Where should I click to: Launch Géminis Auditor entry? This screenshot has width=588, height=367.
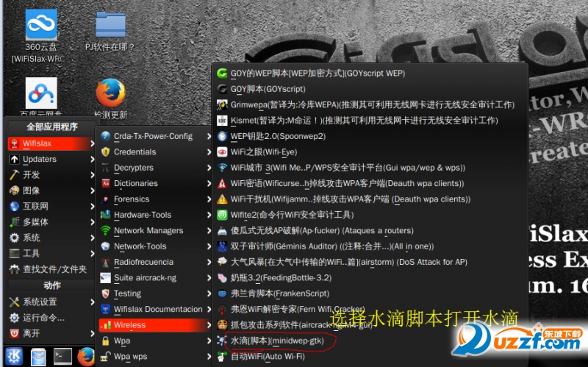370,246
